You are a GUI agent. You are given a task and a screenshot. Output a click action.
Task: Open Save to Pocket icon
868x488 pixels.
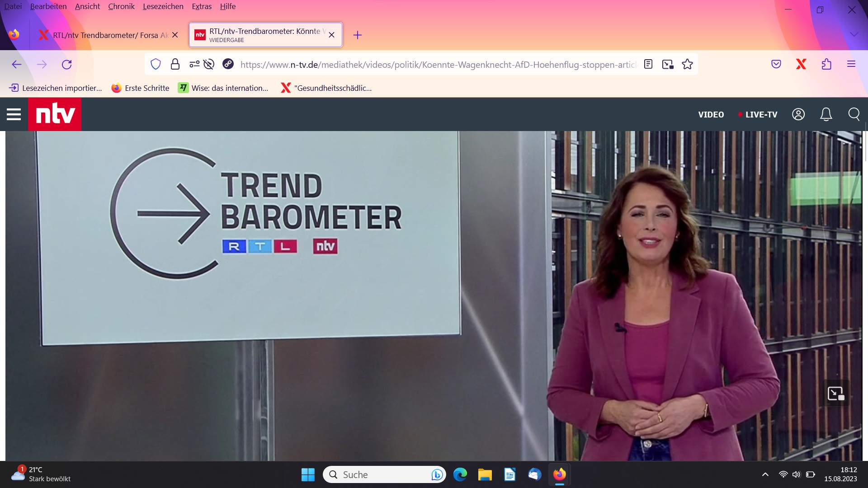[x=776, y=64]
